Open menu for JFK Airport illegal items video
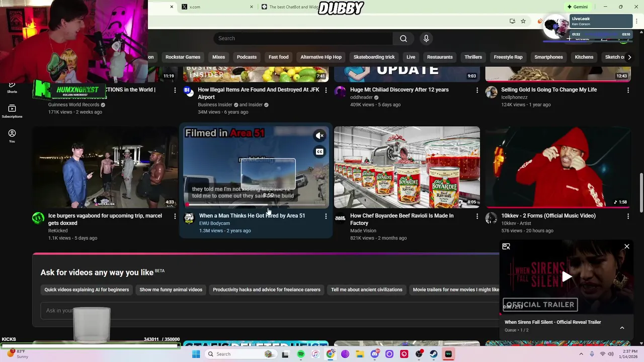This screenshot has height=362, width=644. point(326,90)
